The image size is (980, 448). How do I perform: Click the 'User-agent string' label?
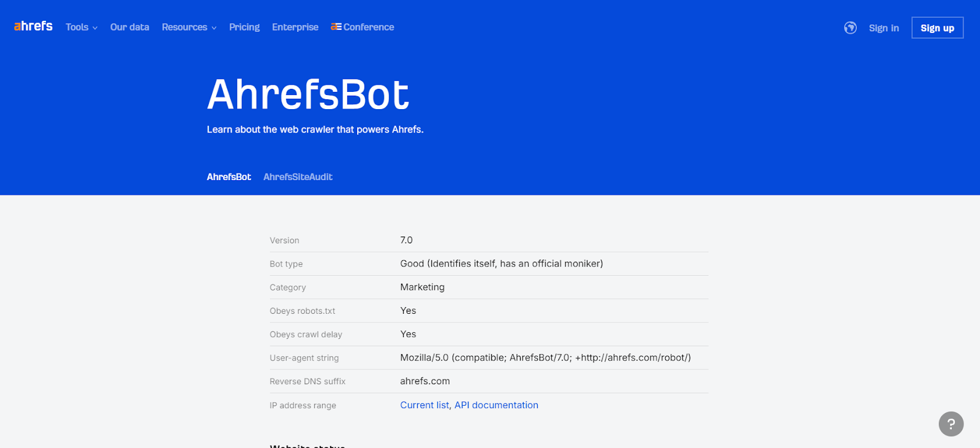click(x=304, y=358)
